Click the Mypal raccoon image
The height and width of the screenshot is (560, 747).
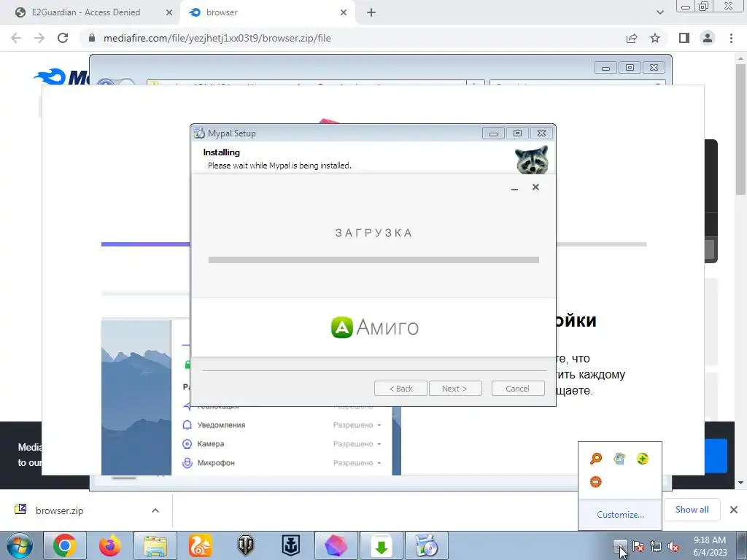click(532, 160)
